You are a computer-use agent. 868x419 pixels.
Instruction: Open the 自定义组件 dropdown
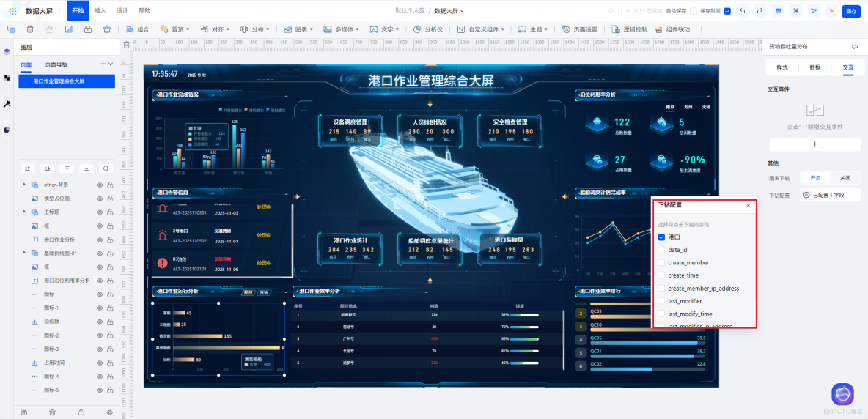(481, 29)
